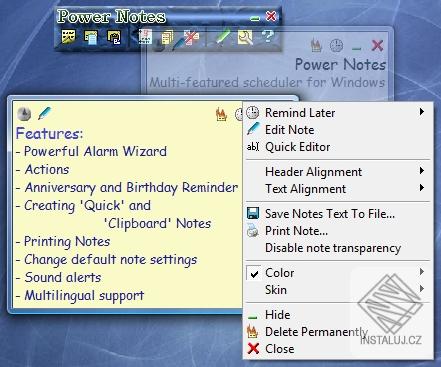Click the flame icon beside Delete Permanently
The image size is (441, 367).
[x=253, y=331]
